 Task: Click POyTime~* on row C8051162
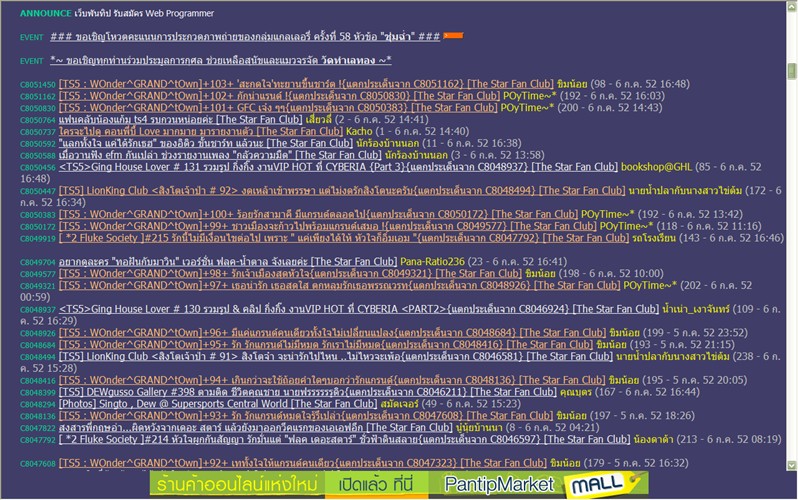click(x=530, y=96)
